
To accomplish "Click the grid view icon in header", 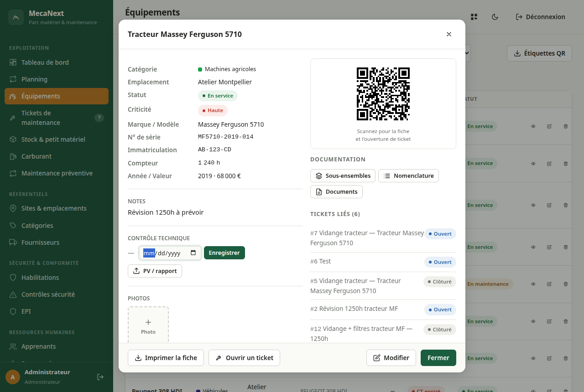I will coord(474,17).
